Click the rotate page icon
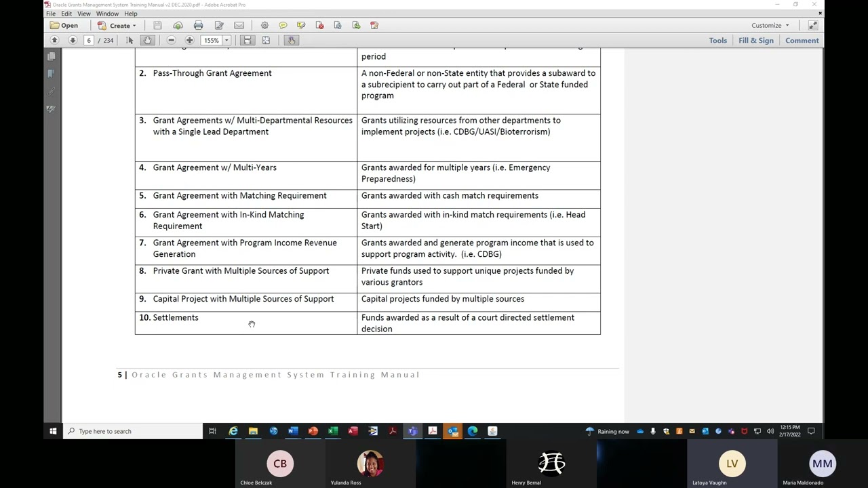 [x=338, y=25]
